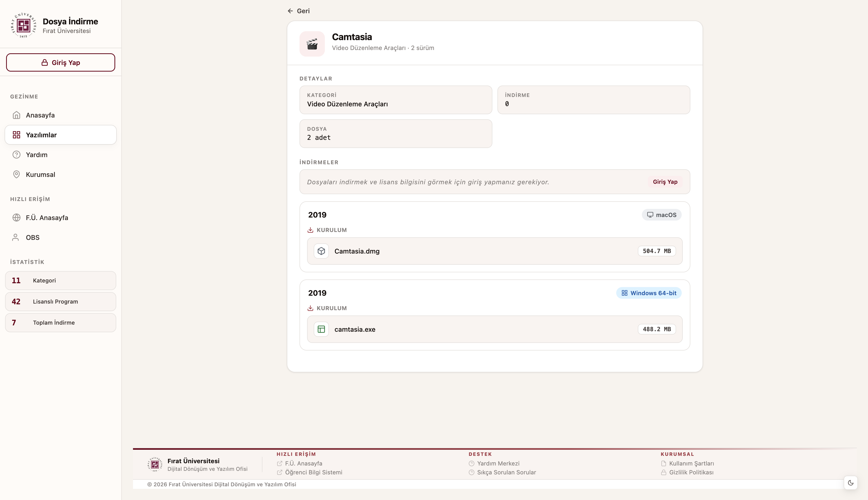Open F.Ü. Anasayfa quick access link
This screenshot has width=868, height=500.
point(60,218)
